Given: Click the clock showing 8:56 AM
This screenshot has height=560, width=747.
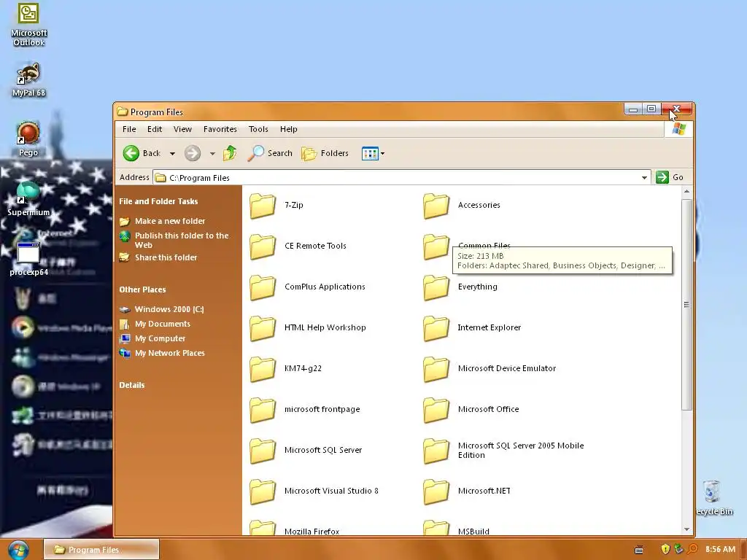Looking at the screenshot, I should coord(720,549).
